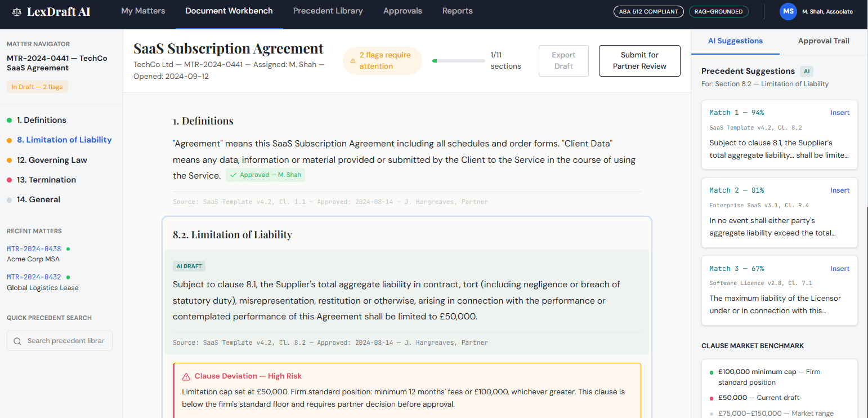
Task: Insert Match 1 precedent clause
Action: (x=840, y=113)
